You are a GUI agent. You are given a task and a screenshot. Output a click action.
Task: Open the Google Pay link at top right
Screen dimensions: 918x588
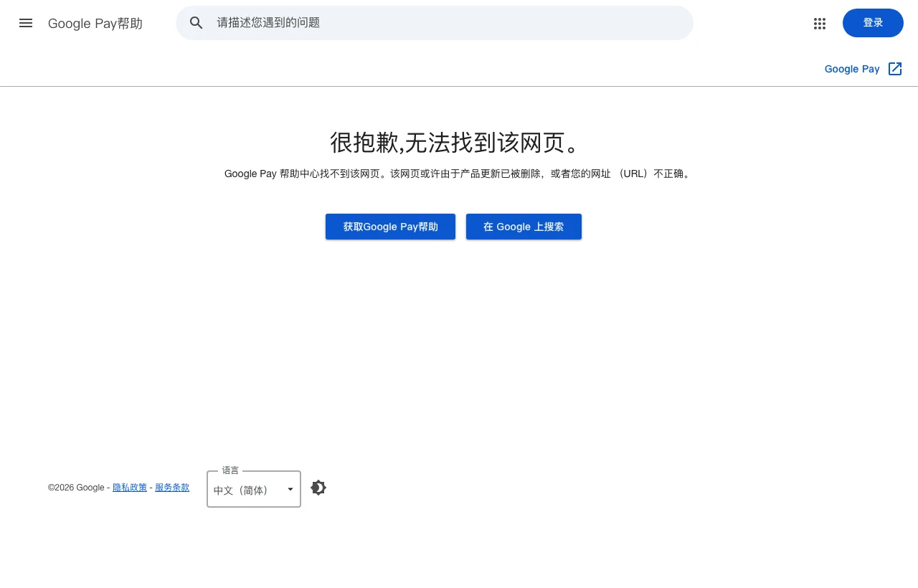click(x=852, y=69)
